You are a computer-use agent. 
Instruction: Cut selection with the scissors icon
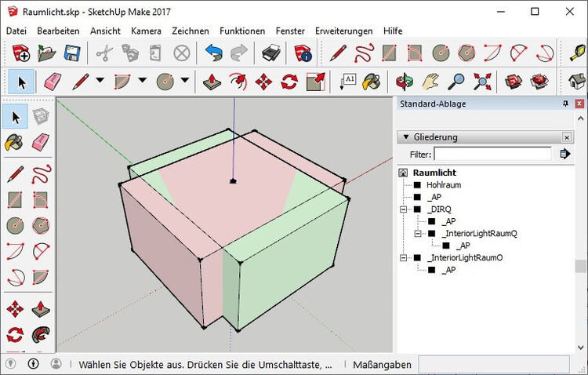point(104,53)
